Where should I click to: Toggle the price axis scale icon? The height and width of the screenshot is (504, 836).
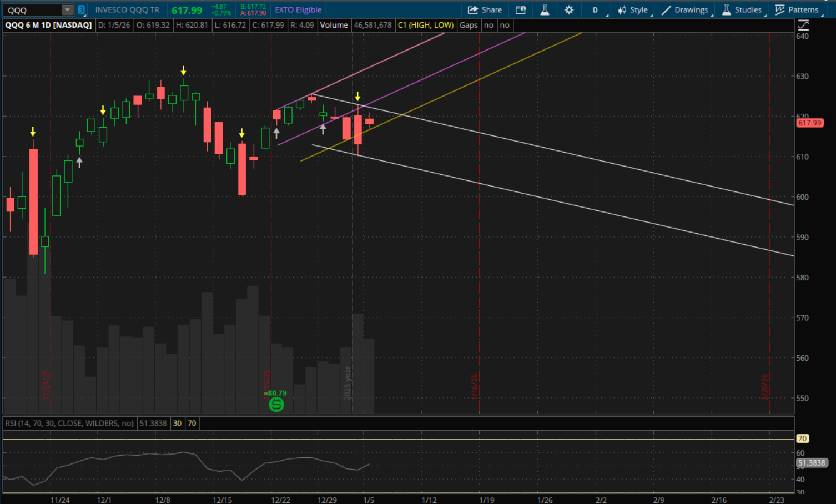803,25
